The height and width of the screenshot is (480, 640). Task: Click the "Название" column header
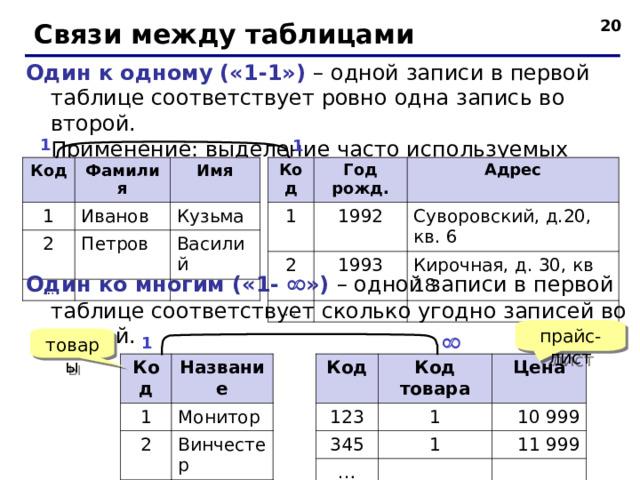tap(222, 378)
